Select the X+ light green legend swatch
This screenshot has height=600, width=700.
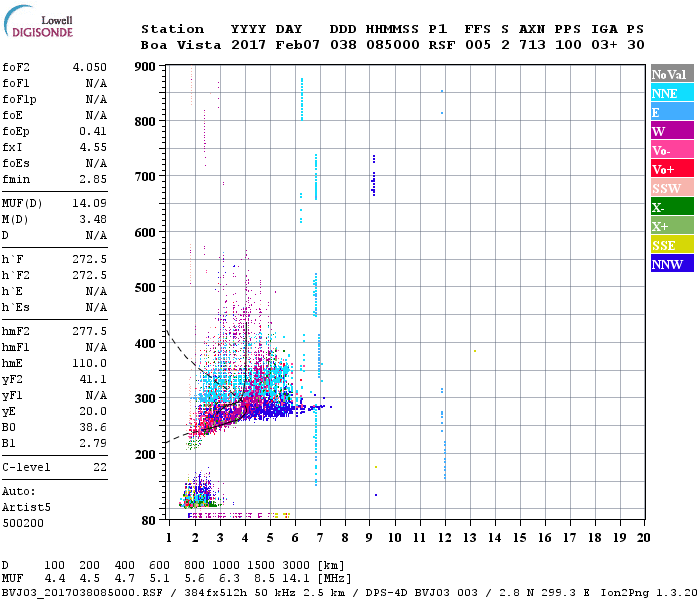672,225
